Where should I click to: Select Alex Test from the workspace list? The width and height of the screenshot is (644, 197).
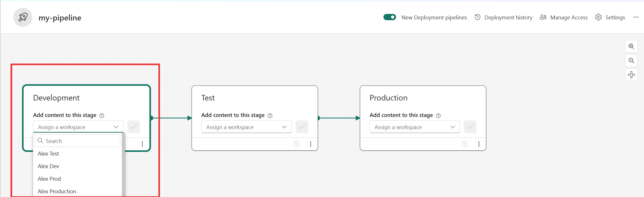pyautogui.click(x=48, y=154)
